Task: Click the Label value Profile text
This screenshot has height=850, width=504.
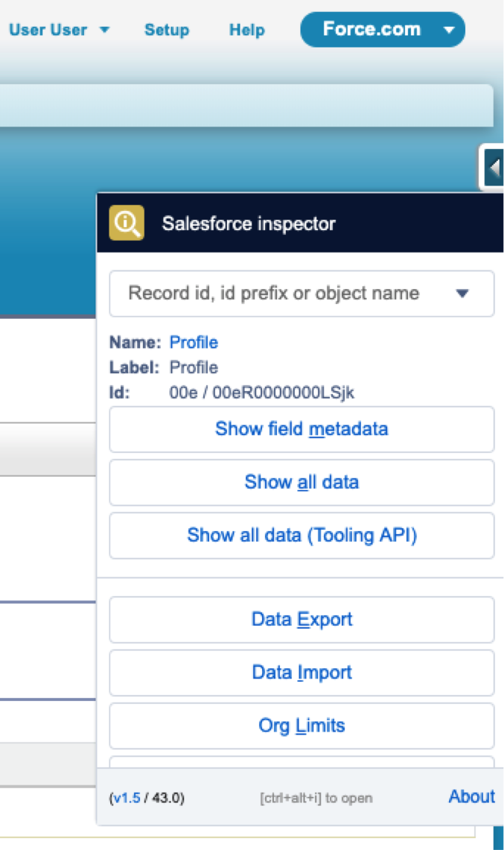Action: pos(194,367)
